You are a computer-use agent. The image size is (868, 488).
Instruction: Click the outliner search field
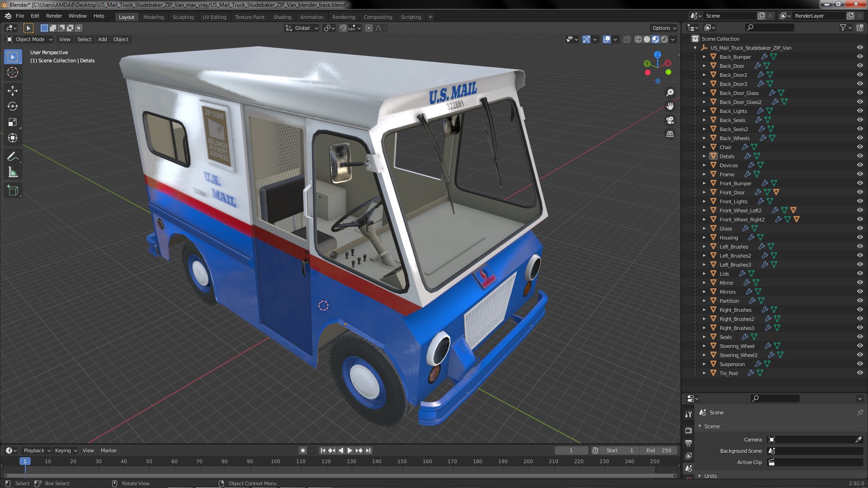tap(769, 28)
